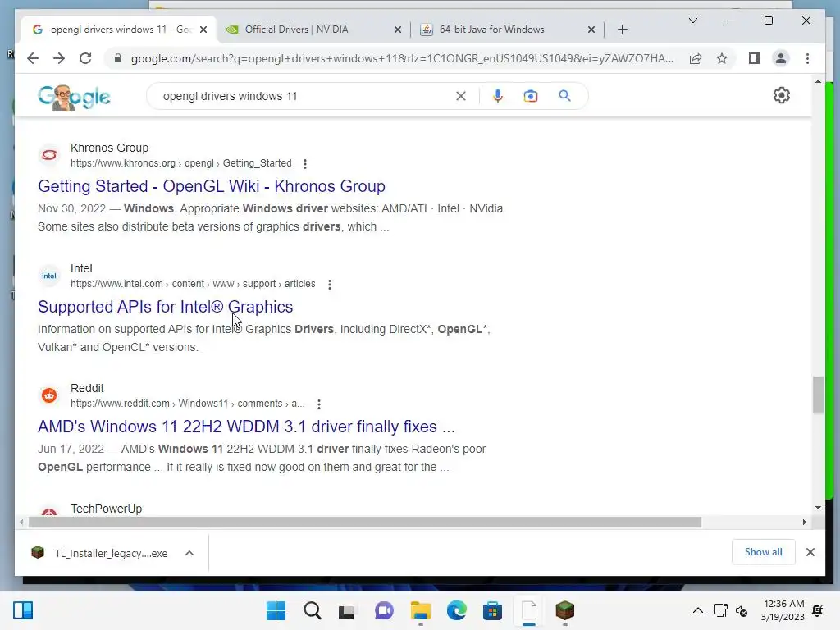This screenshot has height=630, width=840.
Task: Click the Khronos Group site name
Action: coord(109,148)
